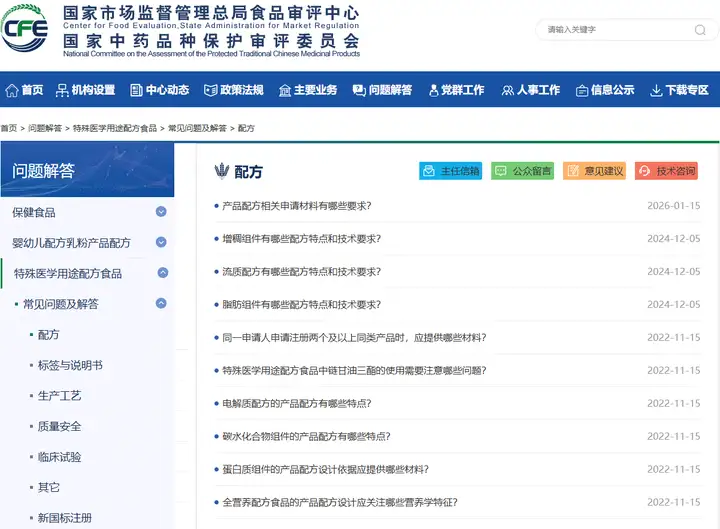This screenshot has width=720, height=529.
Task: Open the 主要业务 menu
Action: 316,90
